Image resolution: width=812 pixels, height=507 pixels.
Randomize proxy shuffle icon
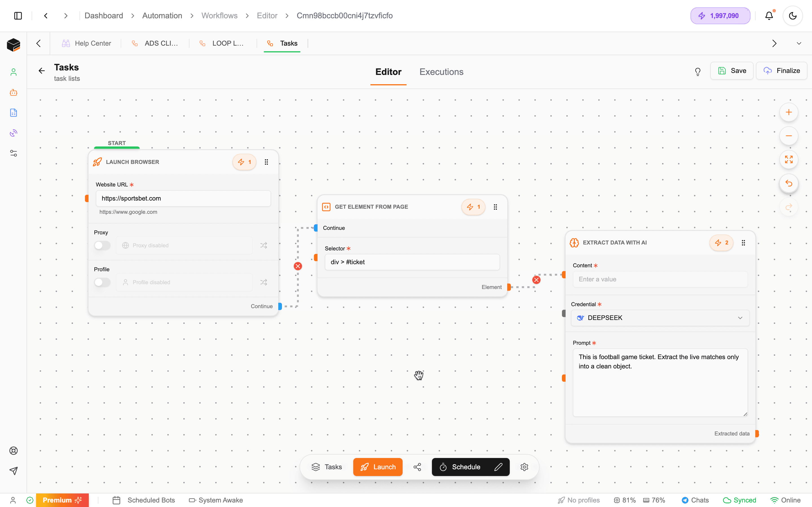pyautogui.click(x=264, y=245)
